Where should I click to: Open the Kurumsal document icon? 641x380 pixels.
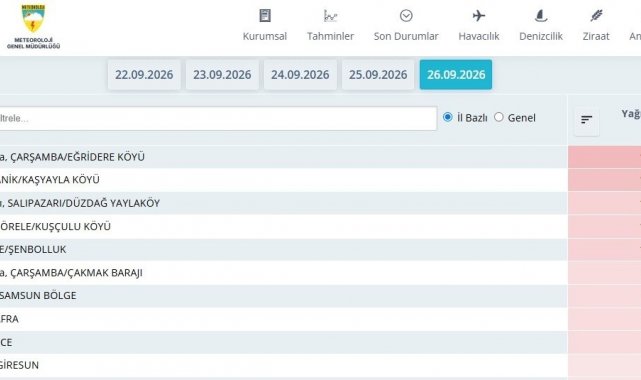point(265,16)
